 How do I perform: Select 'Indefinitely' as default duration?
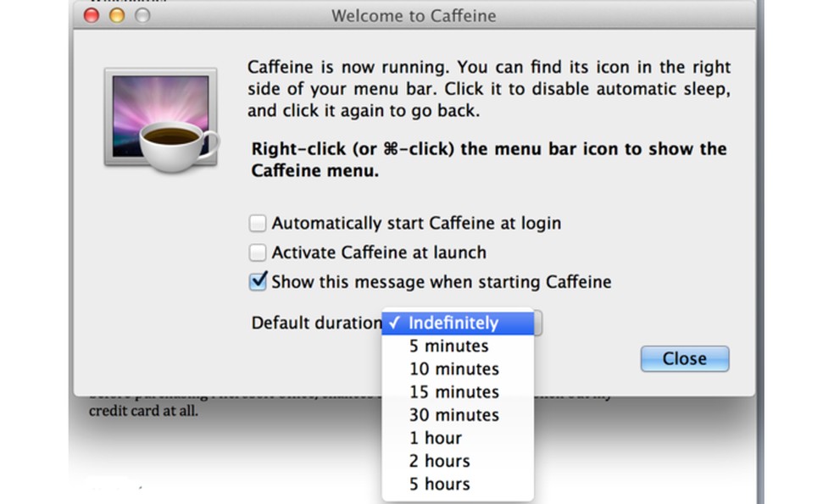pyautogui.click(x=452, y=323)
